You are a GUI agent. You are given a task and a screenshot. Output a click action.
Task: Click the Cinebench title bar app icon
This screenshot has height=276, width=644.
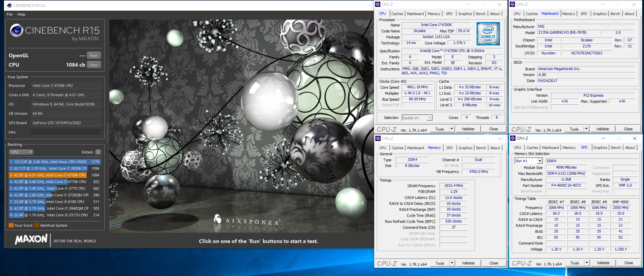tap(9, 5)
